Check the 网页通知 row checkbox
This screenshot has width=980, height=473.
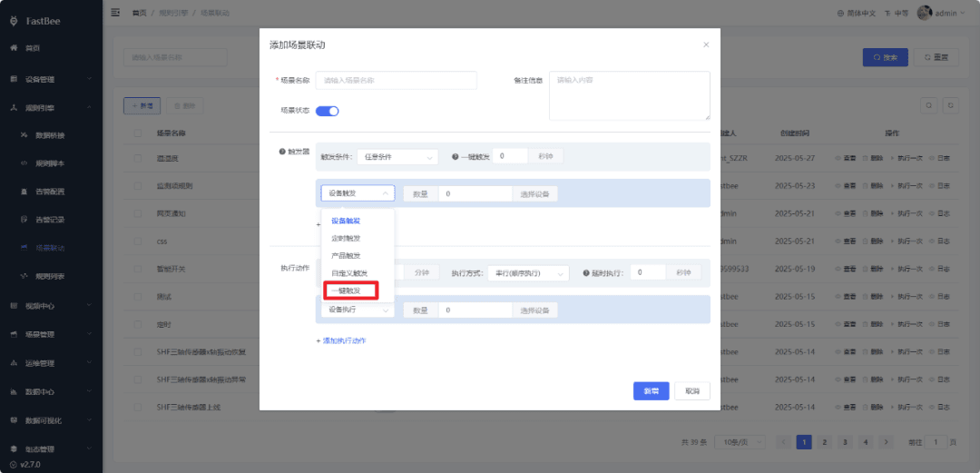point(138,213)
